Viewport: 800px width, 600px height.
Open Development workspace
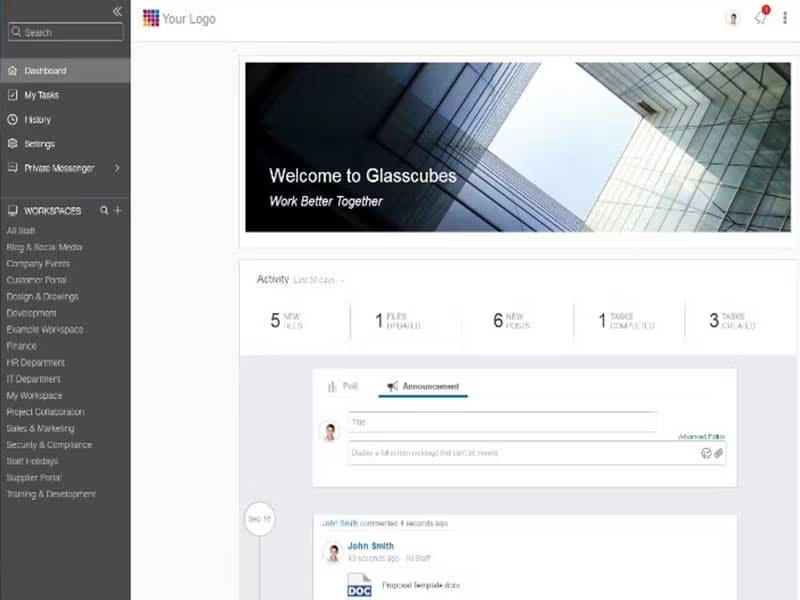click(32, 313)
